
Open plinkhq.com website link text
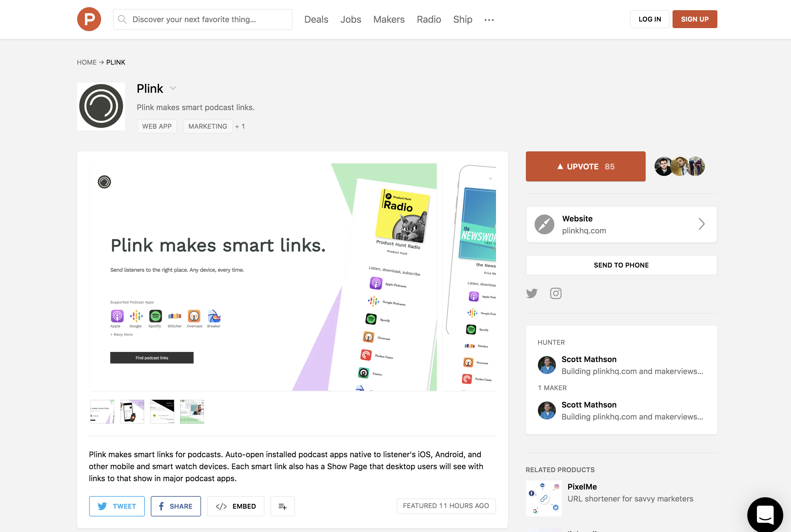(584, 231)
